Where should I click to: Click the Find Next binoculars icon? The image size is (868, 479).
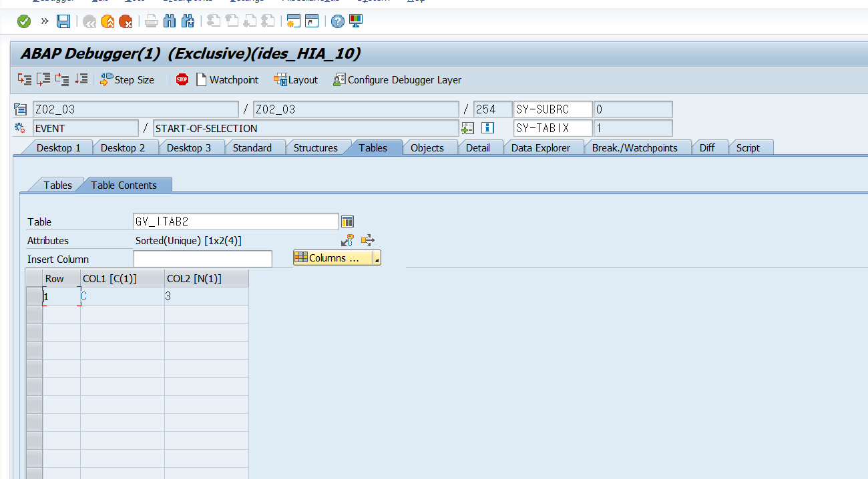188,21
